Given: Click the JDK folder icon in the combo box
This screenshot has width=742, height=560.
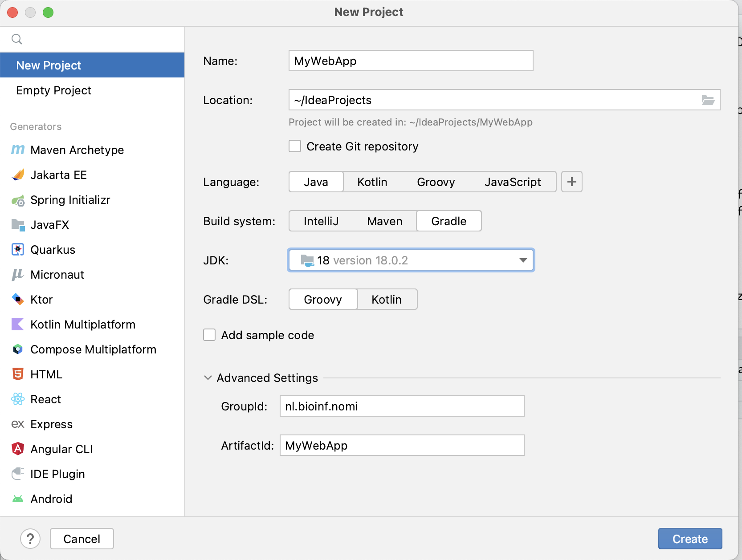Looking at the screenshot, I should point(307,260).
